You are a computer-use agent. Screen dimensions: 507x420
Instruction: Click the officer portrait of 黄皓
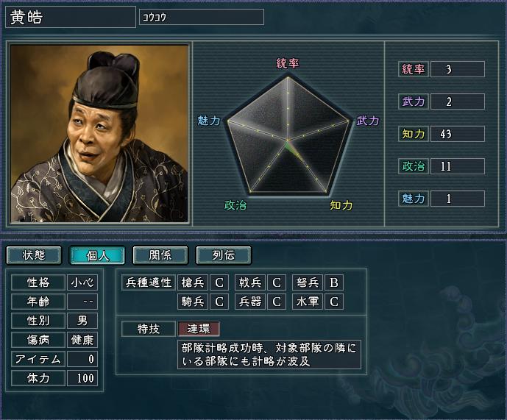click(99, 134)
